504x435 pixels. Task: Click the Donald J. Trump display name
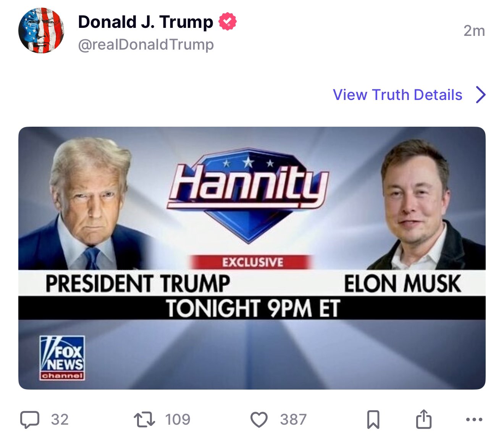(145, 22)
